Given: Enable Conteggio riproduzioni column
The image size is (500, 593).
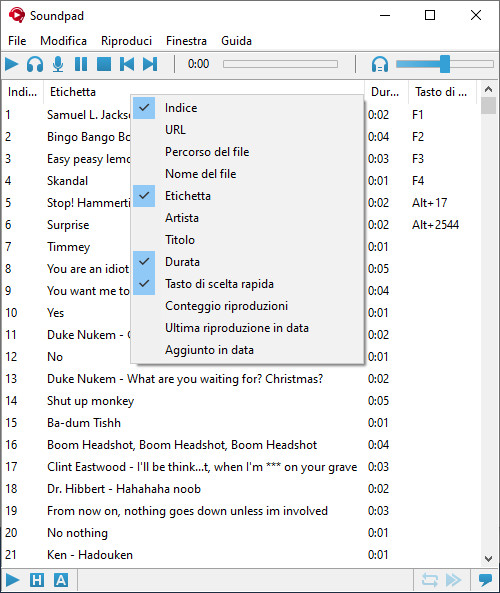Looking at the screenshot, I should point(247,306).
